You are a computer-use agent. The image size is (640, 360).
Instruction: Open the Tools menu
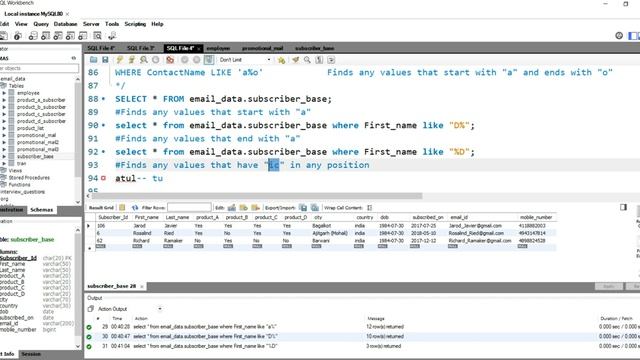coord(112,24)
